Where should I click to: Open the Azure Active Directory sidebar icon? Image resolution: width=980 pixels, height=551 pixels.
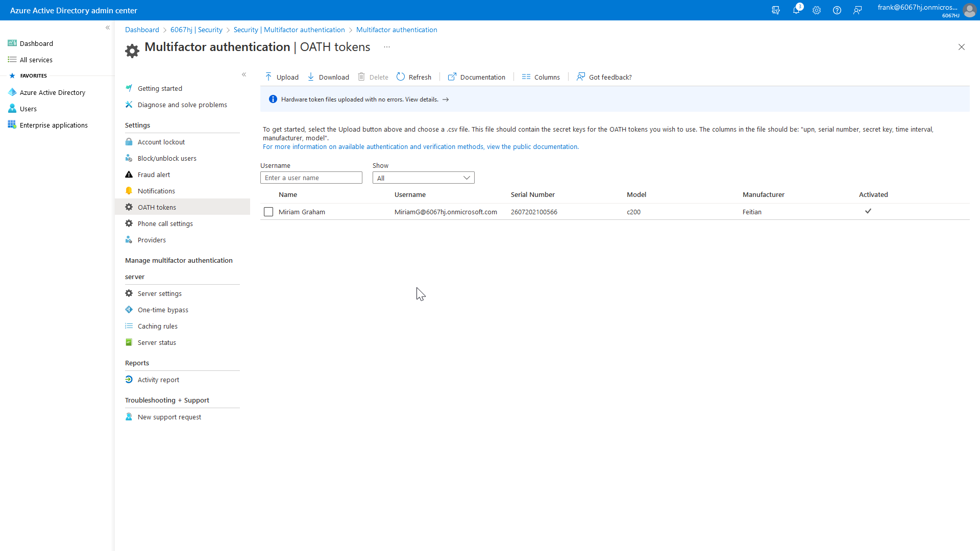pyautogui.click(x=12, y=92)
